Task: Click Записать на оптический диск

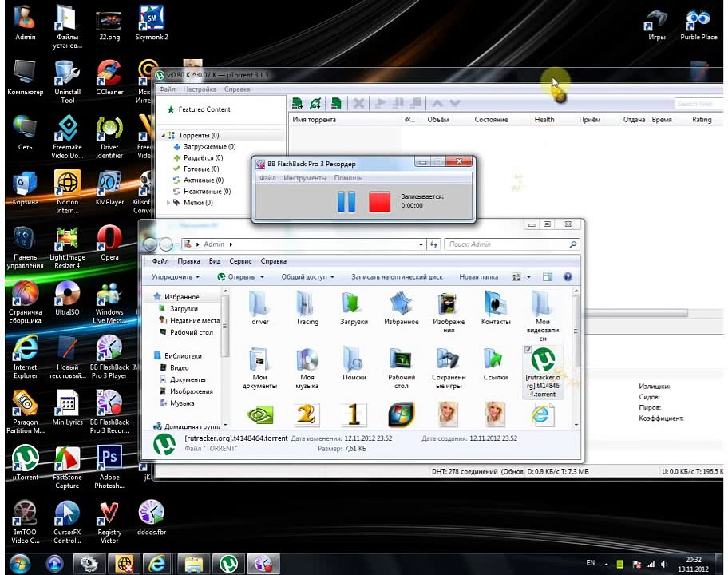Action: (397, 277)
